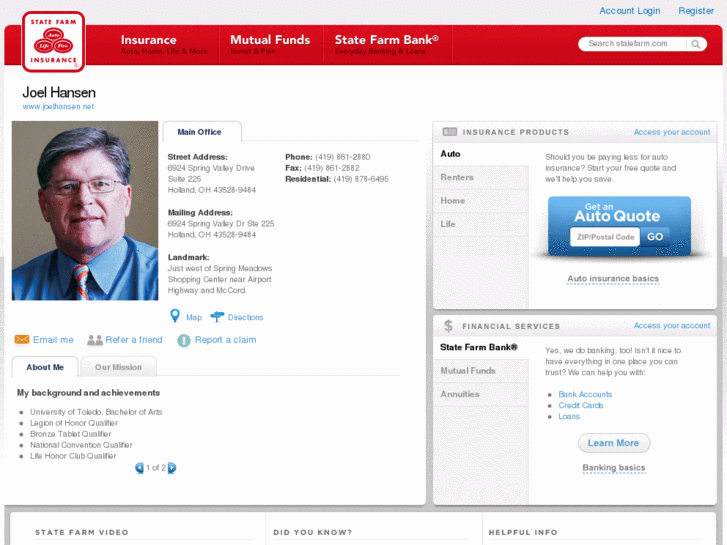
Task: Open the State Farm Bank menu
Action: 387,45
